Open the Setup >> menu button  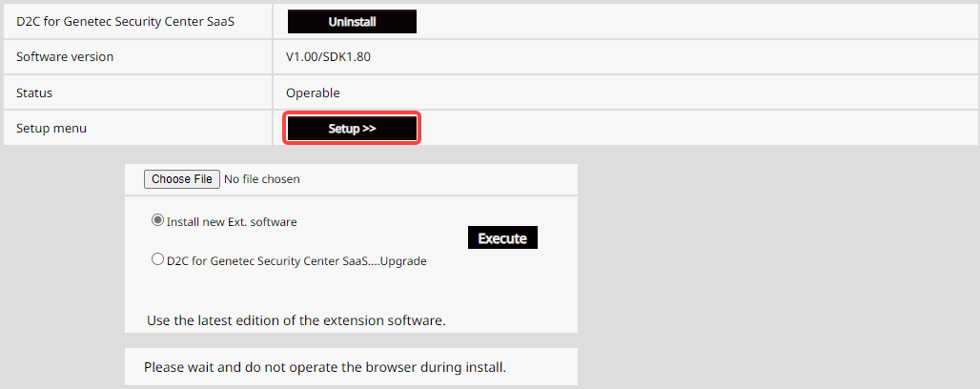pyautogui.click(x=352, y=129)
